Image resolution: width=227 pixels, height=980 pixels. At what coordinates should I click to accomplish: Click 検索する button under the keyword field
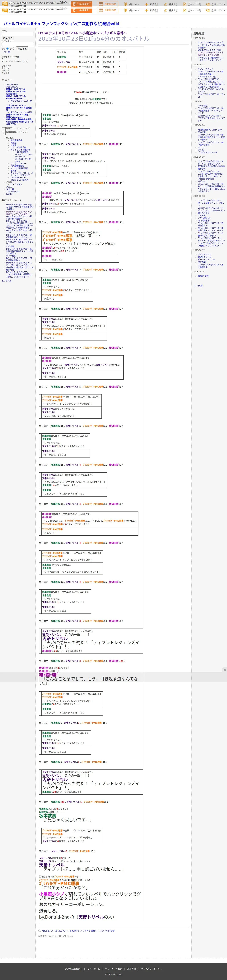tap(8, 38)
